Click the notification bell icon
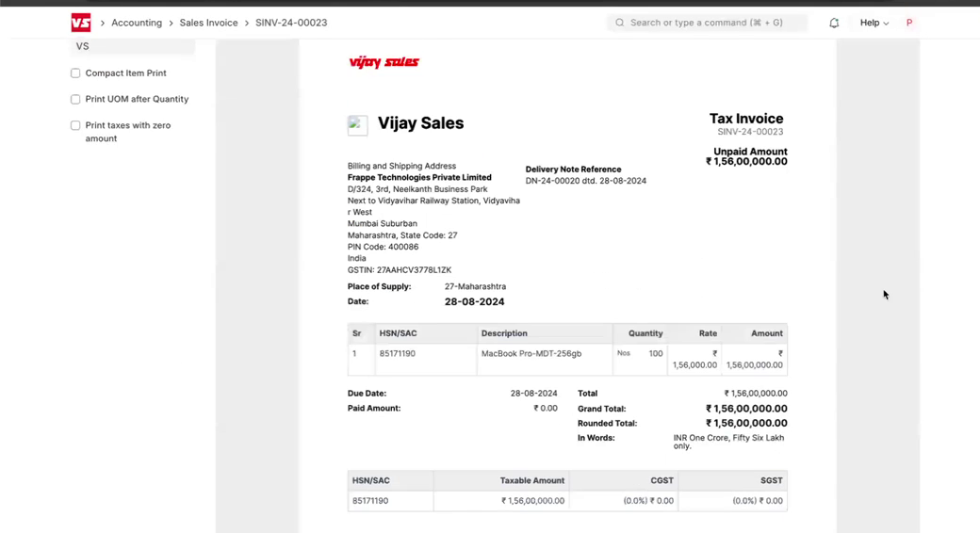Image resolution: width=980 pixels, height=533 pixels. point(834,24)
